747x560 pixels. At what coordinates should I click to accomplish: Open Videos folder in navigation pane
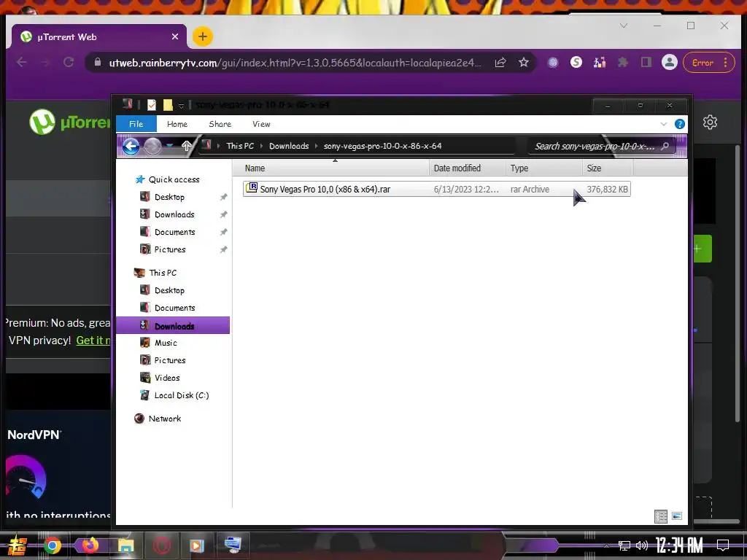click(167, 378)
